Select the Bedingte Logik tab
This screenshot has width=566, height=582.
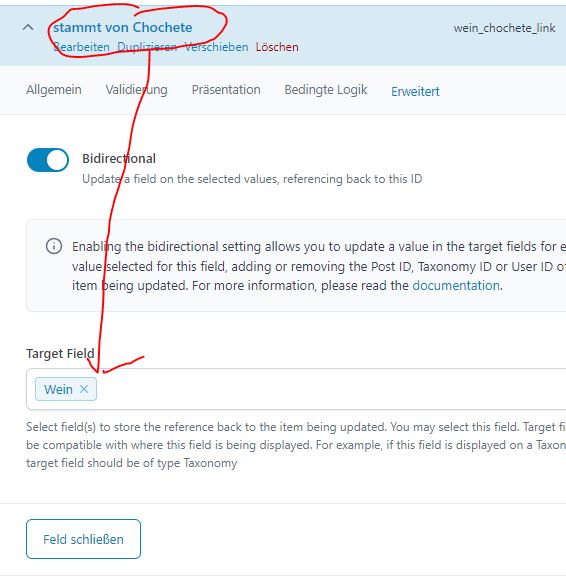point(326,90)
